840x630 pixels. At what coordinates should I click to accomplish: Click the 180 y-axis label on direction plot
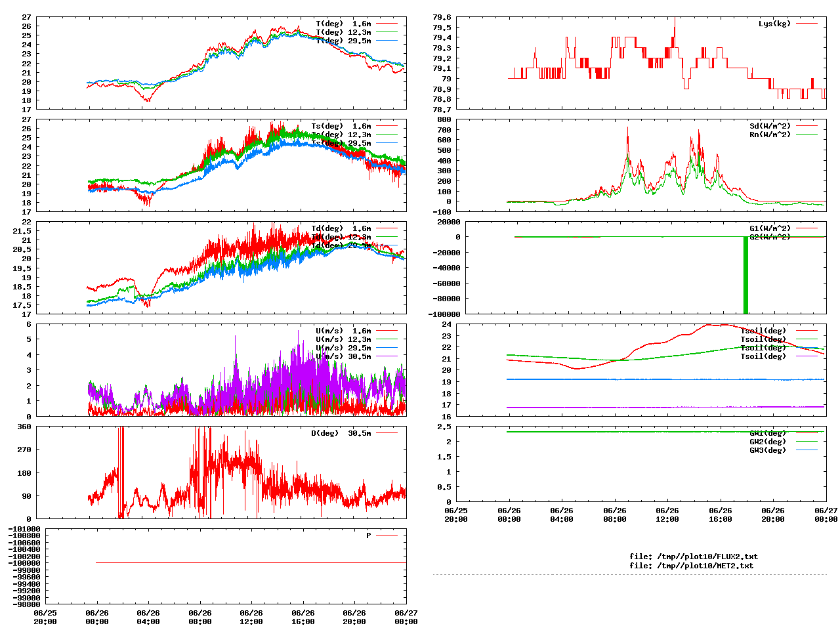(24, 473)
